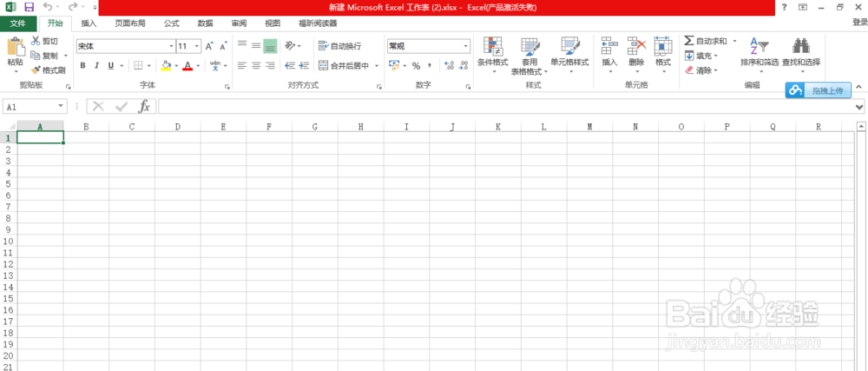
Task: Click the Paste icon
Action: (16, 47)
